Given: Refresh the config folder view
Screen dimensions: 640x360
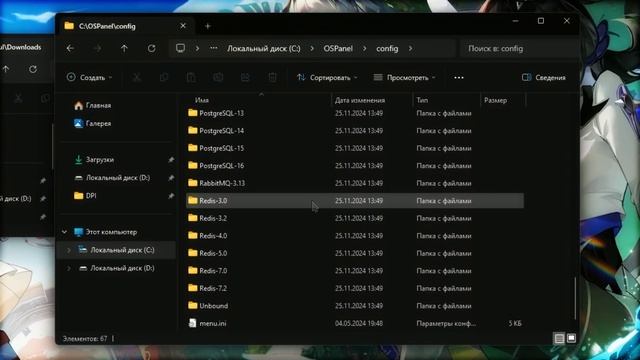Looking at the screenshot, I should [x=151, y=49].
